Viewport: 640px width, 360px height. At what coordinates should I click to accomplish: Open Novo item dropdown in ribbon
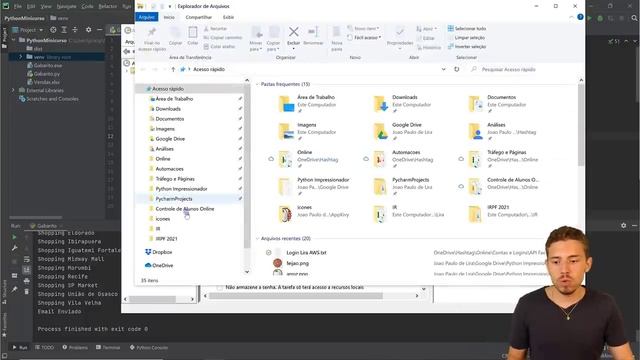click(363, 29)
